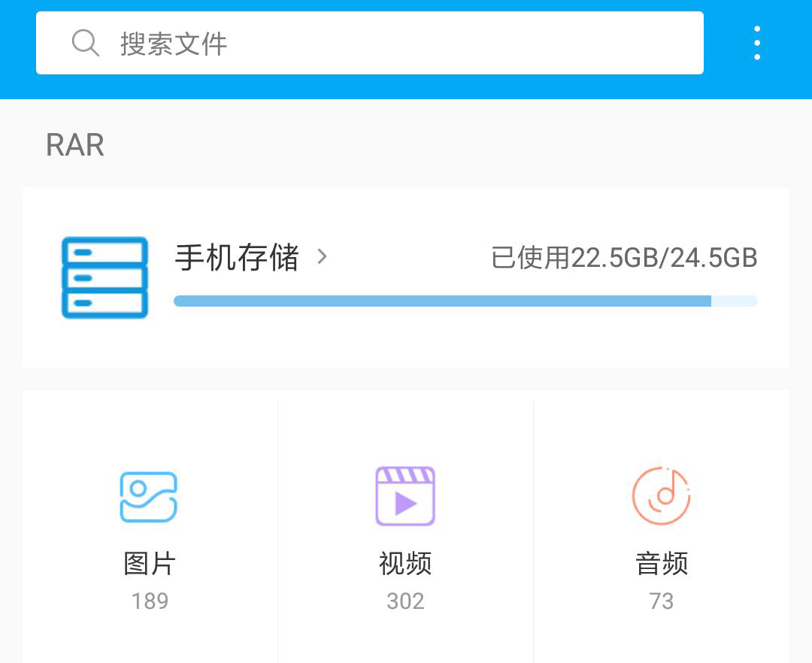
Task: Click the storage usage progress bar
Action: pos(442,301)
